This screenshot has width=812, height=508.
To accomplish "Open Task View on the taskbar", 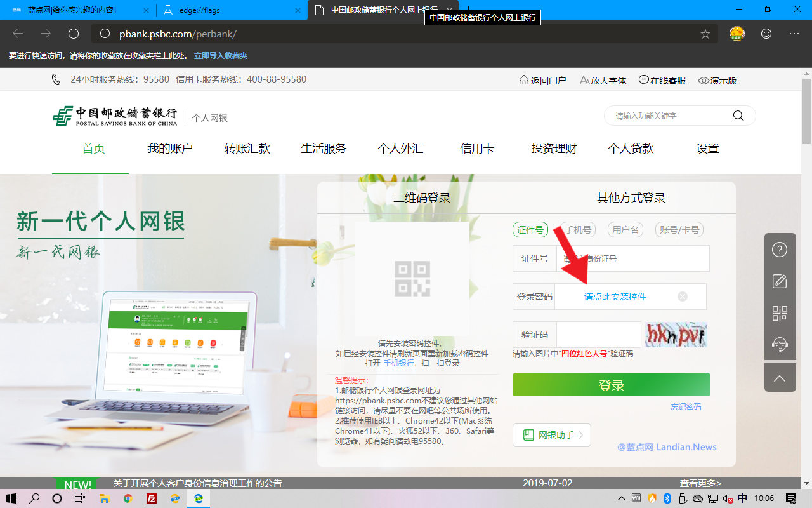I will coord(79,498).
